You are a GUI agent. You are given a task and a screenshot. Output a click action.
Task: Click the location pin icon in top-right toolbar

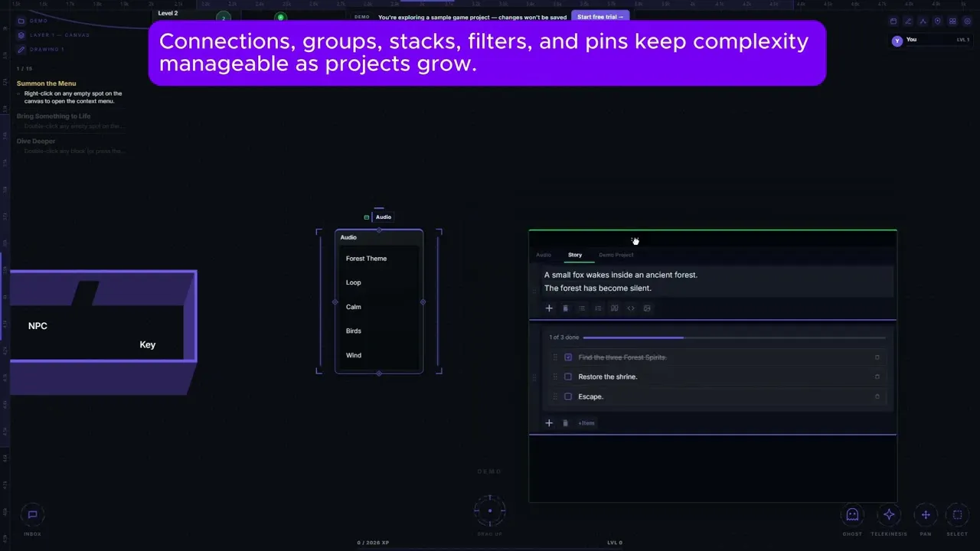(x=937, y=21)
